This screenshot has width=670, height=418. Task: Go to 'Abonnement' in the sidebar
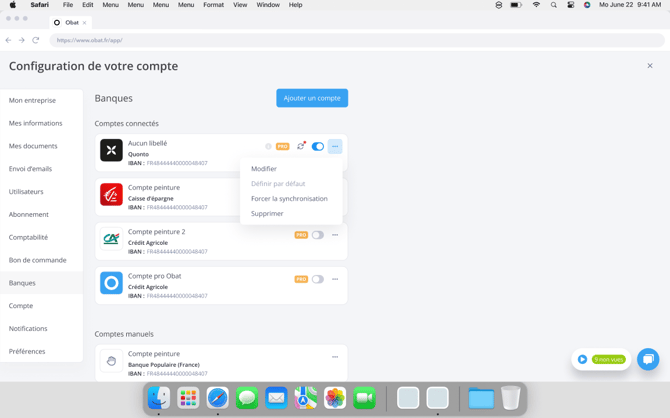(x=29, y=214)
